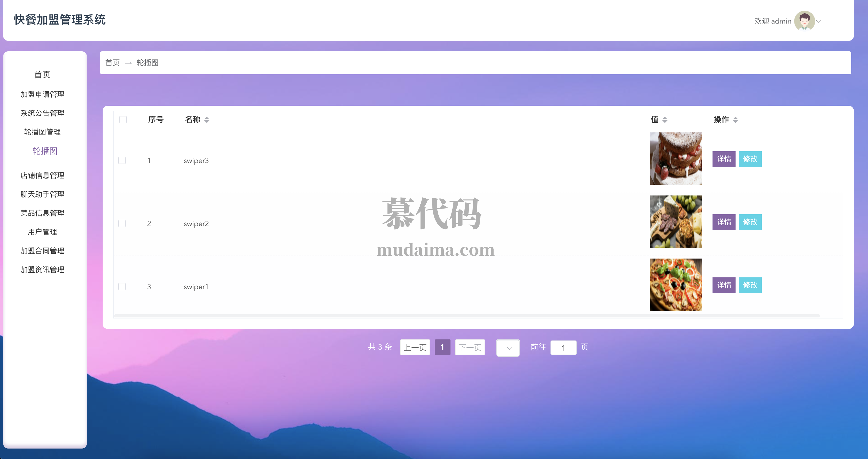This screenshot has width=868, height=459.
Task: Check the swiper2 row checkbox
Action: click(x=122, y=223)
